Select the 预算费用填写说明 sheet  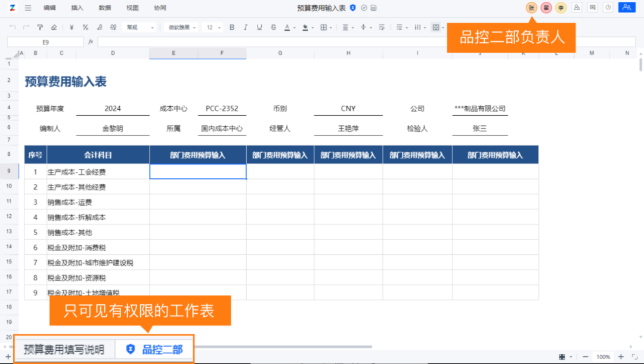pos(64,351)
